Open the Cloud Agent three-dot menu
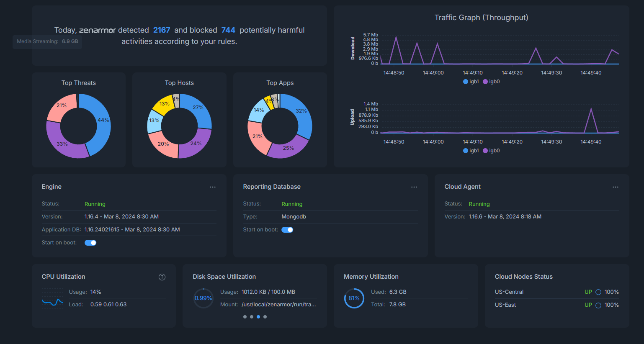Screen dimensions: 644x344 click(x=616, y=187)
